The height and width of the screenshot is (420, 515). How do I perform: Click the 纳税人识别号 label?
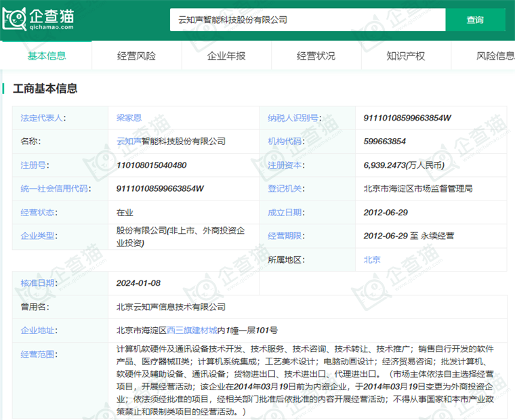coord(295,118)
